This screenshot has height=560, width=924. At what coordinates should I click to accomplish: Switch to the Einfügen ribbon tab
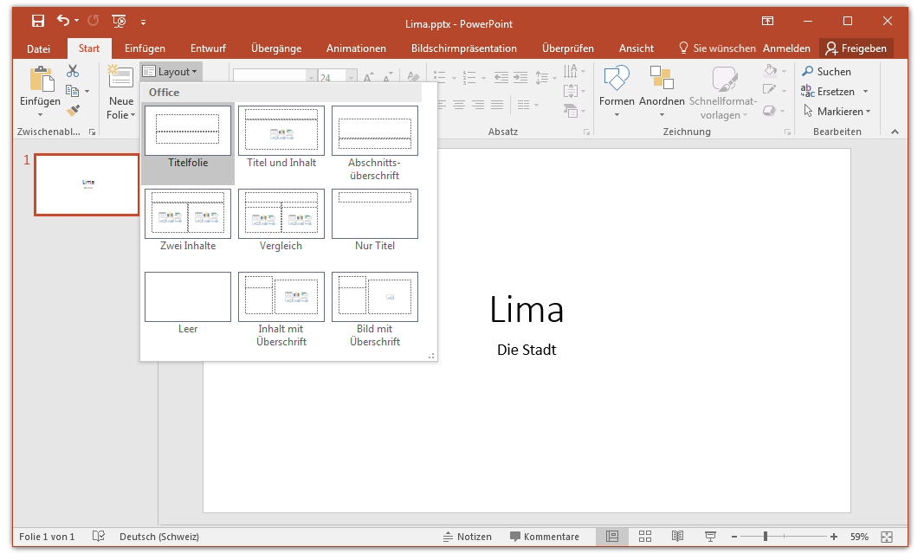145,48
